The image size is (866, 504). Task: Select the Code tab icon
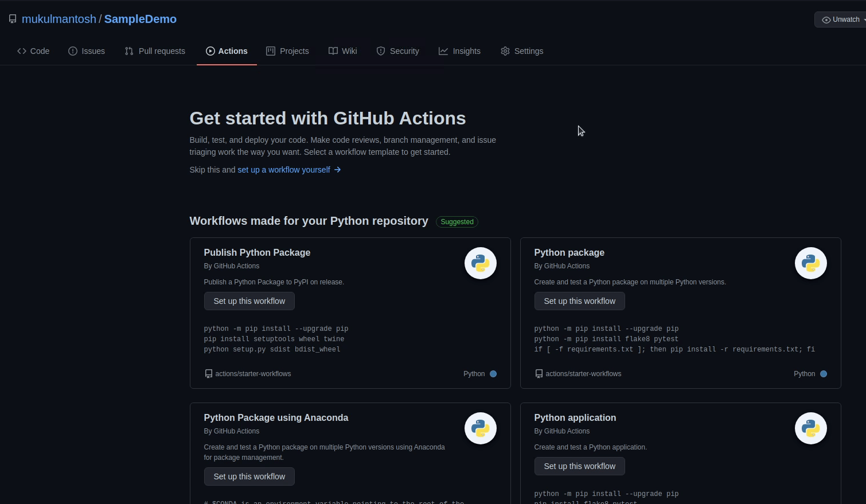[21, 51]
